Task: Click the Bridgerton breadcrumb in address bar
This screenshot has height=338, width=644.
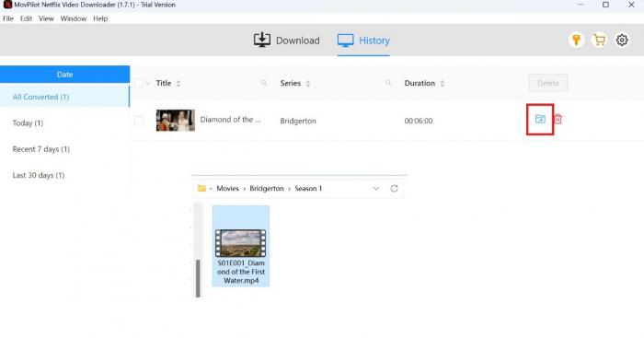Action: [267, 188]
